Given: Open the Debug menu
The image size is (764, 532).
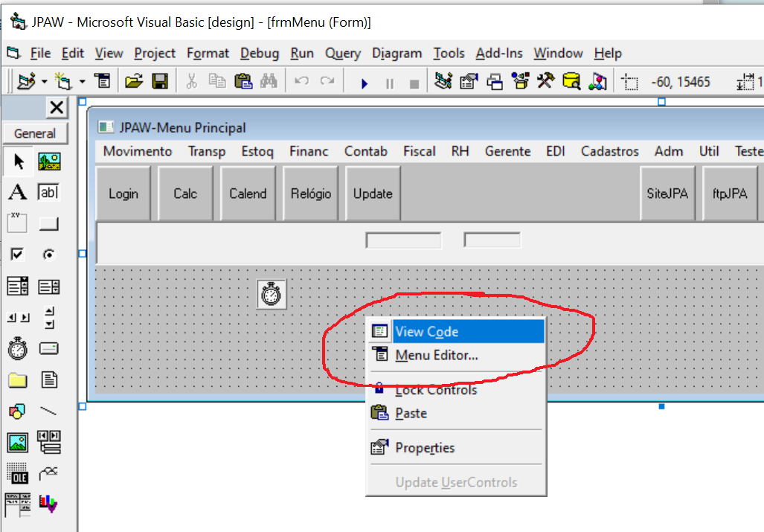Looking at the screenshot, I should 260,53.
